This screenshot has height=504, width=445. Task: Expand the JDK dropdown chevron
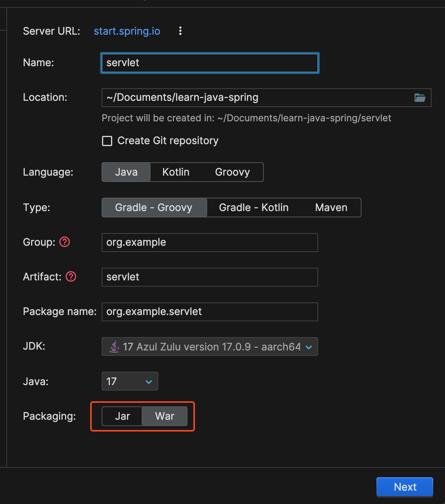(x=309, y=347)
